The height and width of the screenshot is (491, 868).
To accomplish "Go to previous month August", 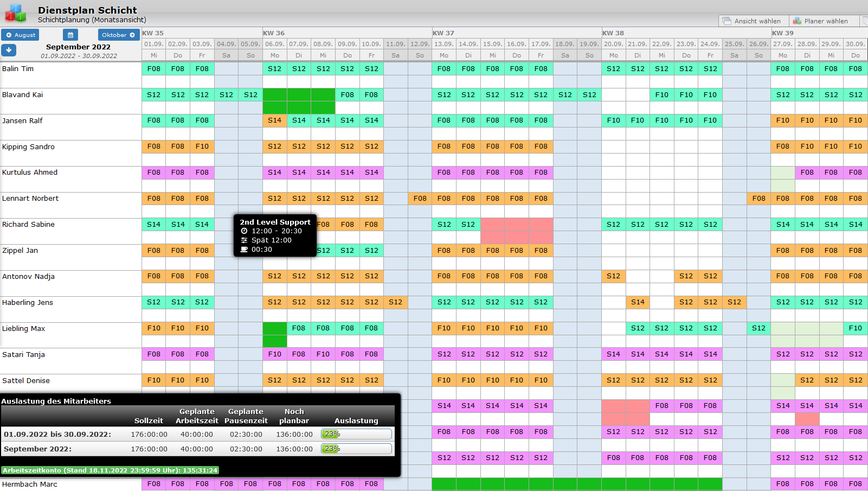I will point(20,35).
